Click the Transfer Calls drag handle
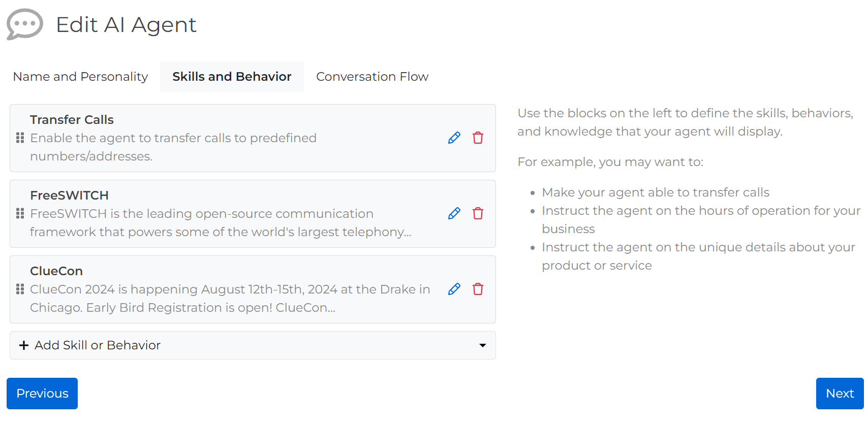The height and width of the screenshot is (425, 868). tap(20, 138)
